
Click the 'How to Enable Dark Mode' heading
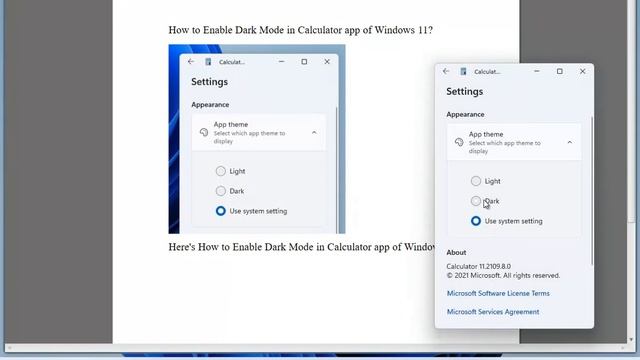[300, 30]
